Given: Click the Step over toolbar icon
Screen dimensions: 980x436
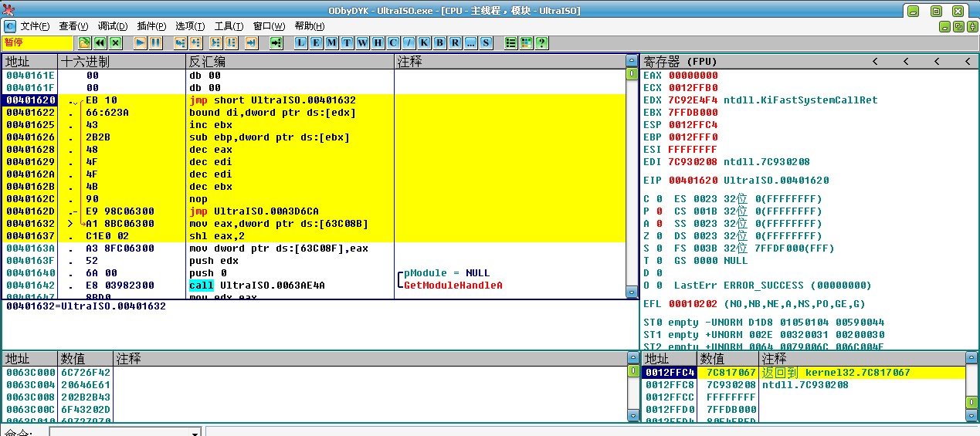Looking at the screenshot, I should point(195,42).
